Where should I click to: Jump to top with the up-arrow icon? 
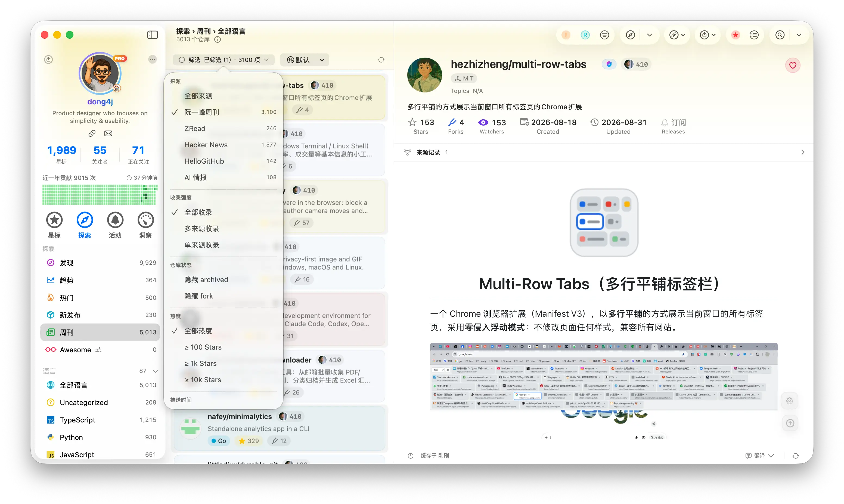790,423
